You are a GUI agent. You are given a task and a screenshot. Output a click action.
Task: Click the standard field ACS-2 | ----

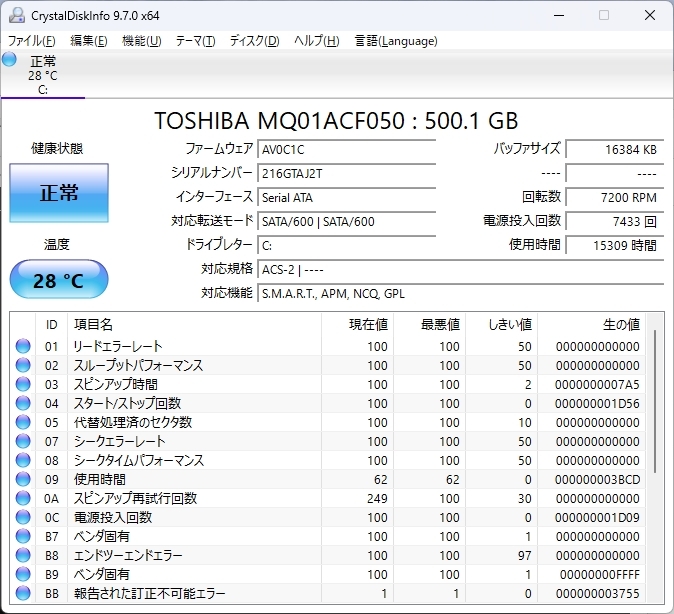click(460, 270)
